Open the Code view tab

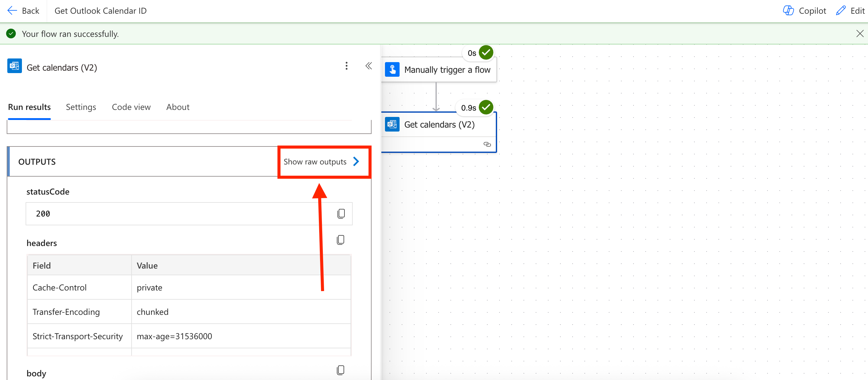131,107
